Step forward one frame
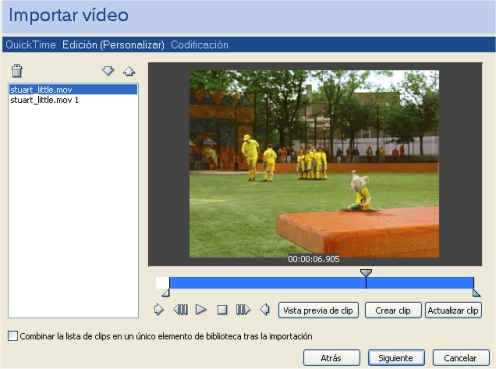The height and width of the screenshot is (369, 496). [x=243, y=310]
